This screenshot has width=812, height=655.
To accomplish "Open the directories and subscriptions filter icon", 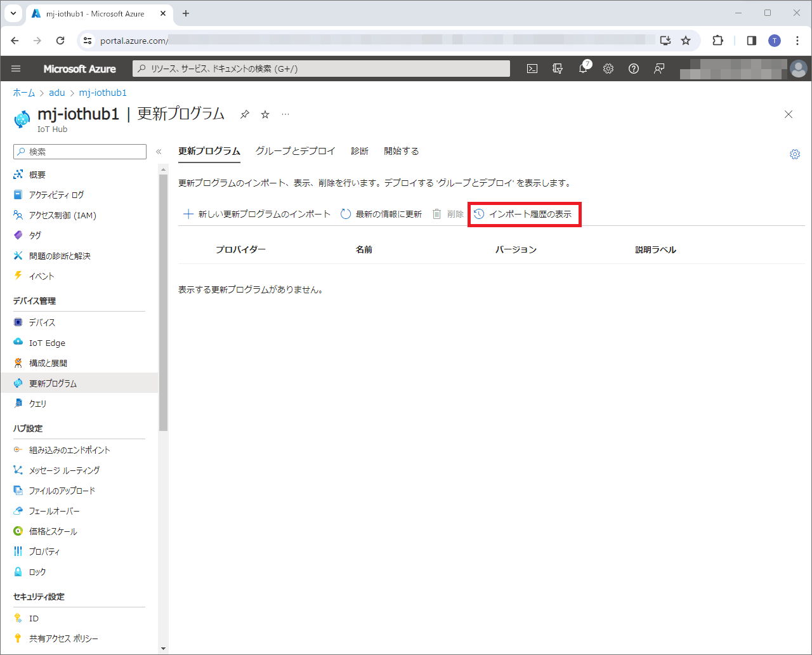I will click(x=558, y=69).
